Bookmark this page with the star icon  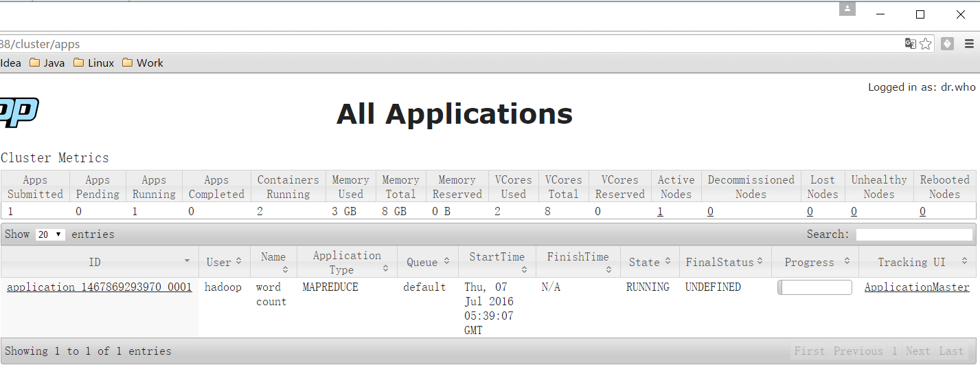click(x=926, y=44)
